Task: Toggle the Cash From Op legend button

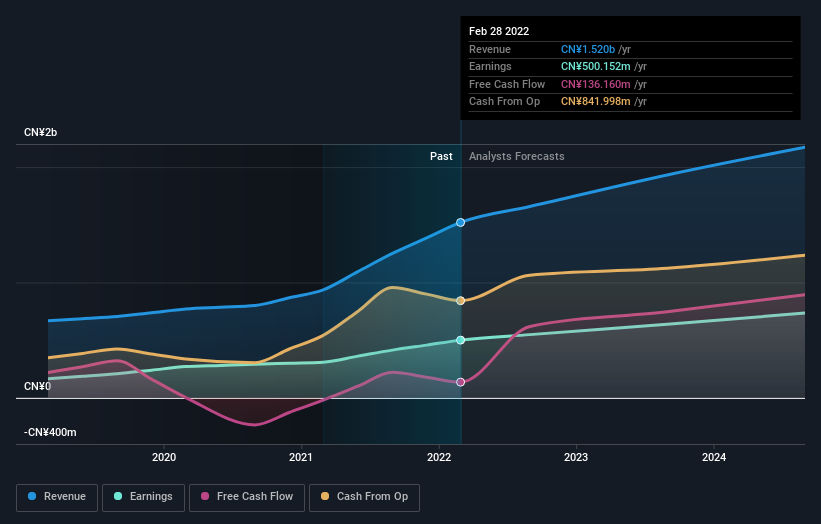Action: 364,497
